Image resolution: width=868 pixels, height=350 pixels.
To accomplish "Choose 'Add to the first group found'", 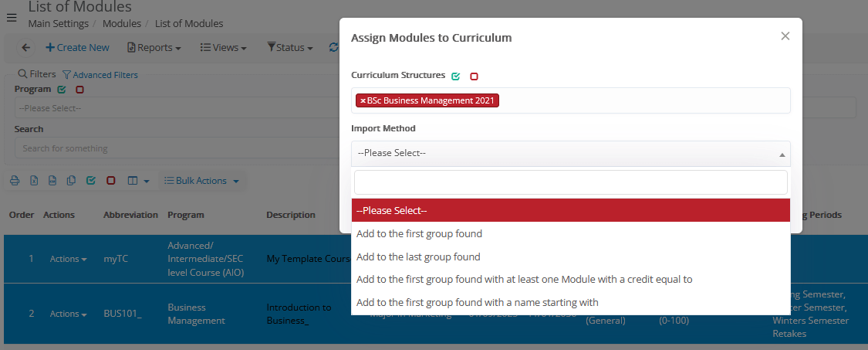I will click(x=419, y=233).
